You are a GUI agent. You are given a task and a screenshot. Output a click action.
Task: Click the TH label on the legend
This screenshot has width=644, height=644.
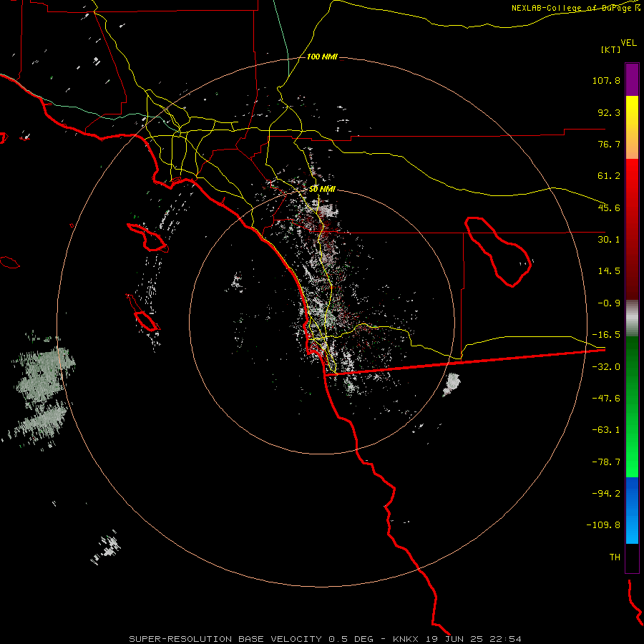coord(615,557)
